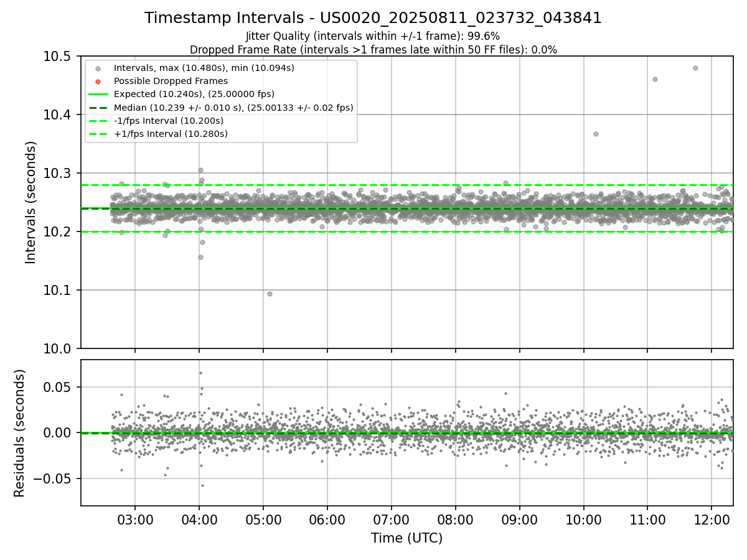
Task: Click the 'Jitter Quality' 99.6% subtitle line
Action: [373, 36]
